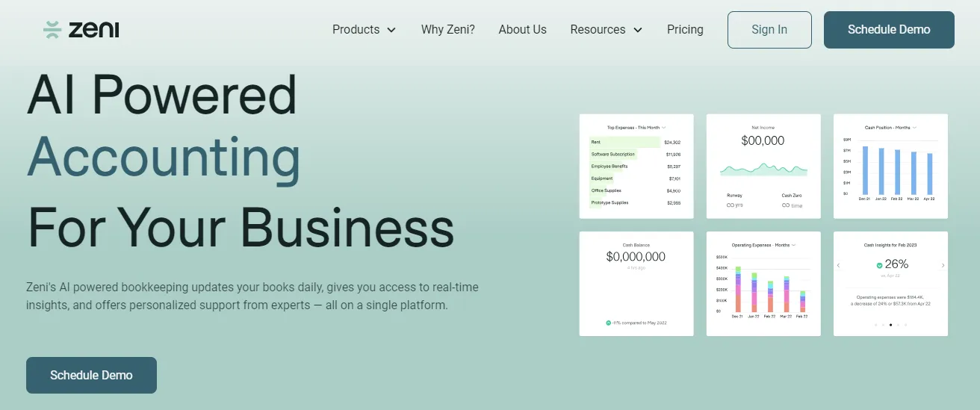Click Schedule Demo in the header
Viewport: 980px width, 410px height.
889,30
